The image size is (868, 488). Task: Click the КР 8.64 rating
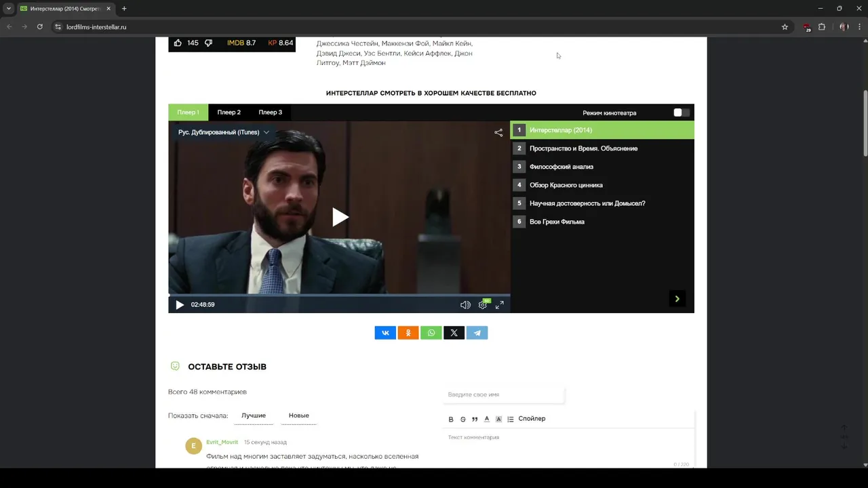(281, 43)
